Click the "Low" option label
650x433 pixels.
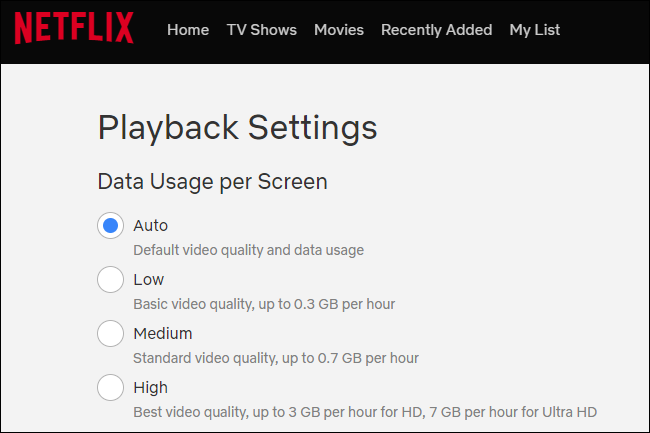pos(149,280)
